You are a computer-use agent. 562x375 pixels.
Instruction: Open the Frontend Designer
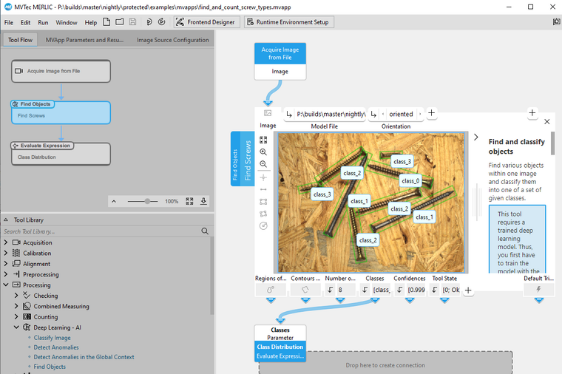pos(205,22)
